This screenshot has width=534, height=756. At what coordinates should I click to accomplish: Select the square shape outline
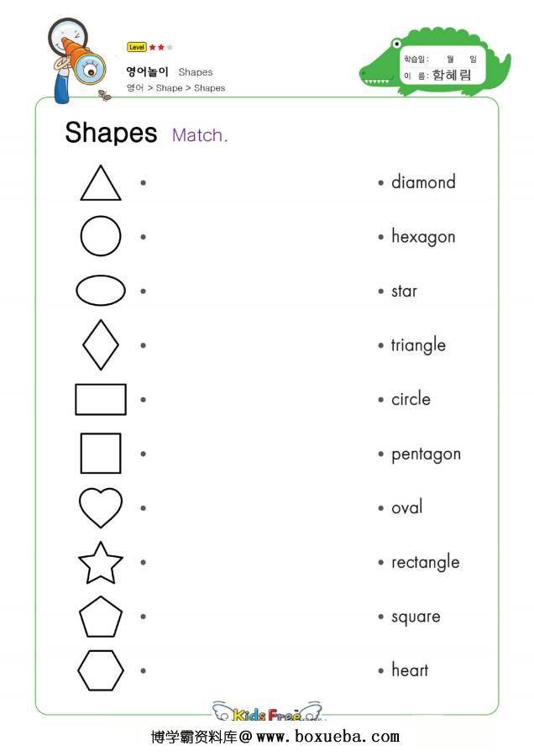pos(100,454)
